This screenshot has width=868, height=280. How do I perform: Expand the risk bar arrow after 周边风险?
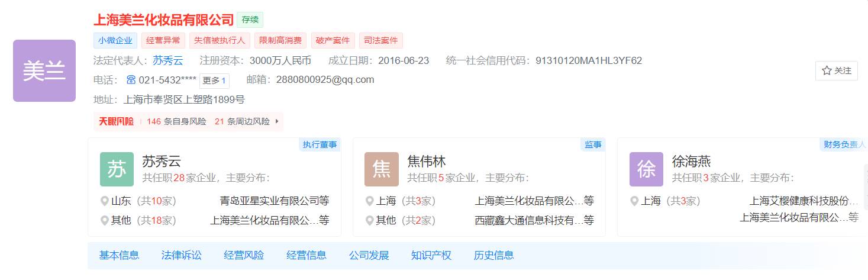point(277,121)
